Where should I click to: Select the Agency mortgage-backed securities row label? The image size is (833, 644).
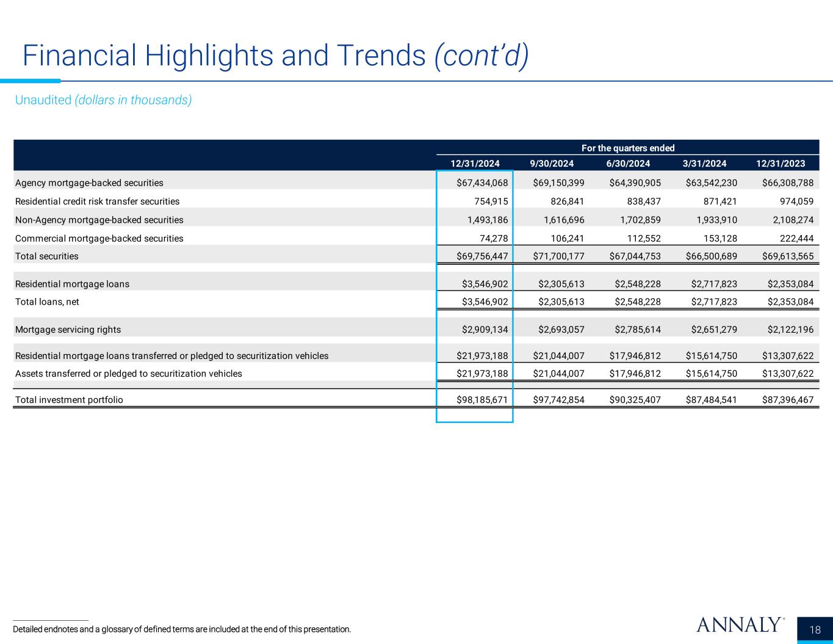[x=89, y=183]
